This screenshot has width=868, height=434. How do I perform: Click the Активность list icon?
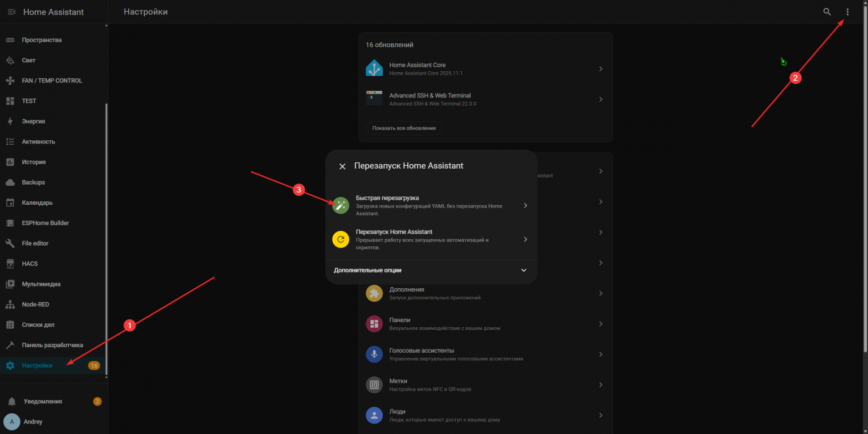(10, 142)
